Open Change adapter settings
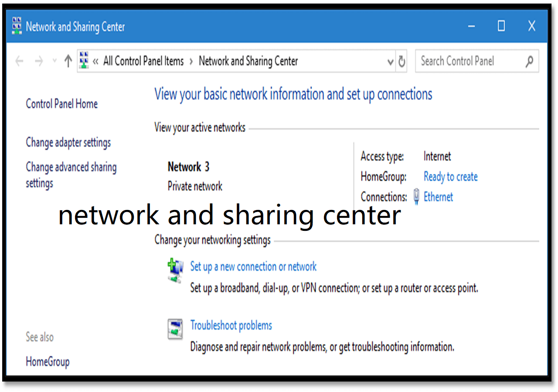558x392 pixels. (x=68, y=142)
